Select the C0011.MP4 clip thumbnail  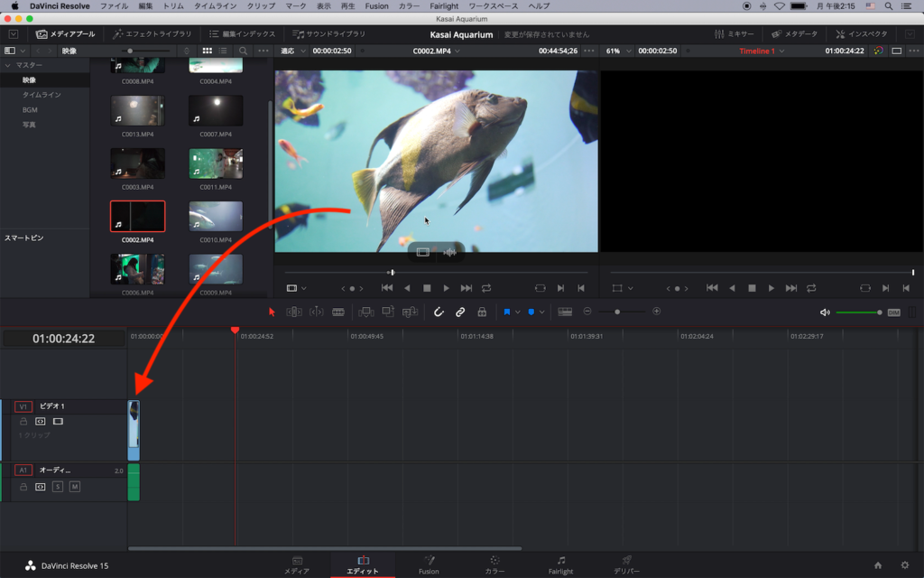(x=216, y=163)
